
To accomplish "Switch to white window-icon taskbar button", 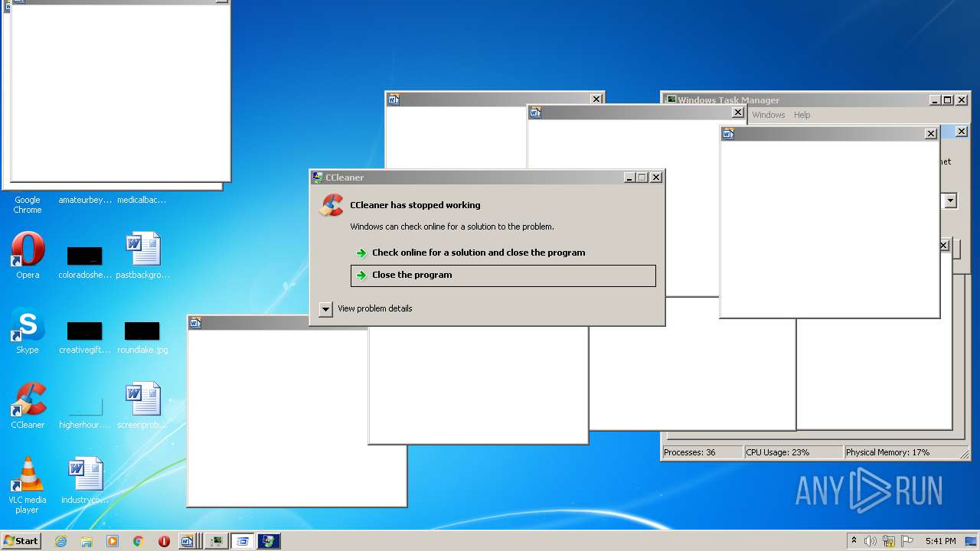I will click(243, 541).
